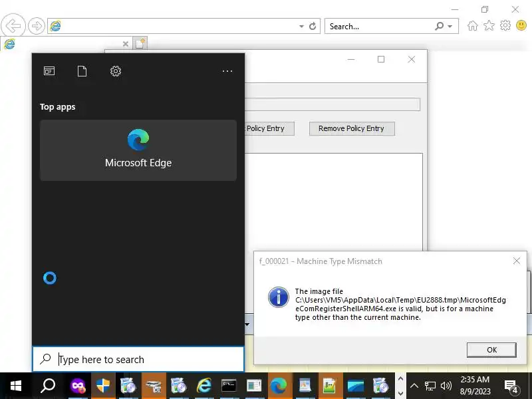Launch Microsoft Edge from Top apps
The image size is (532, 399).
point(138,150)
